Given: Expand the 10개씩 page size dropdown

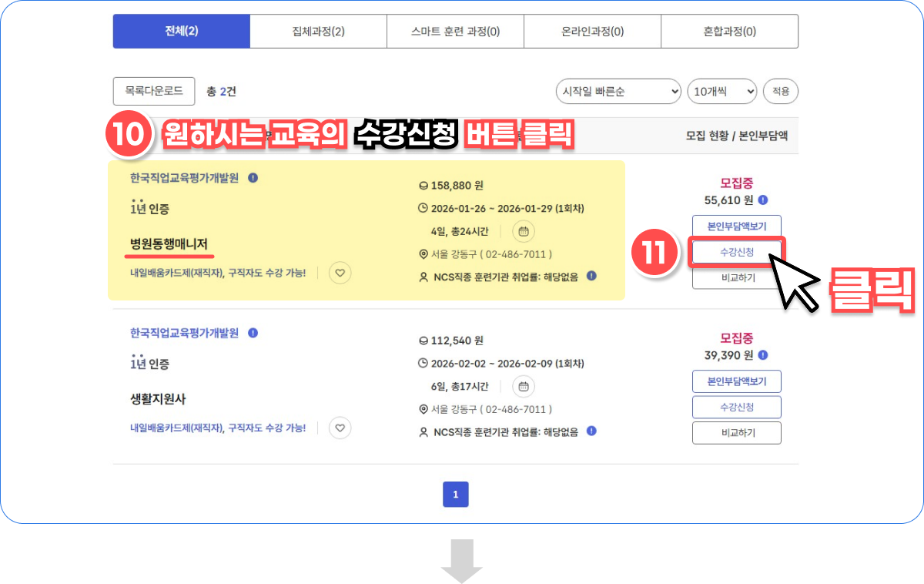Looking at the screenshot, I should click(722, 91).
